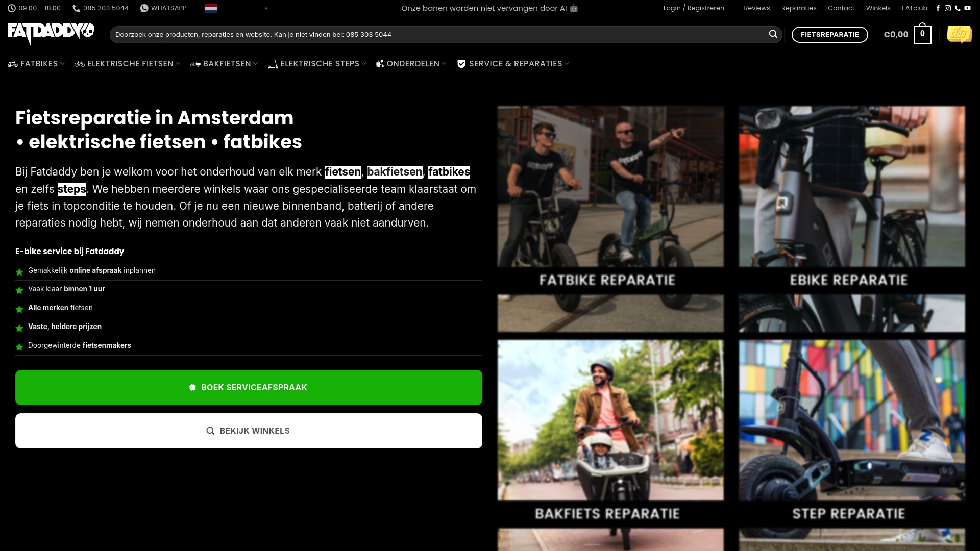Image resolution: width=980 pixels, height=551 pixels.
Task: Click 'Vaak klaar binnen 1 uur' text
Action: 66,289
